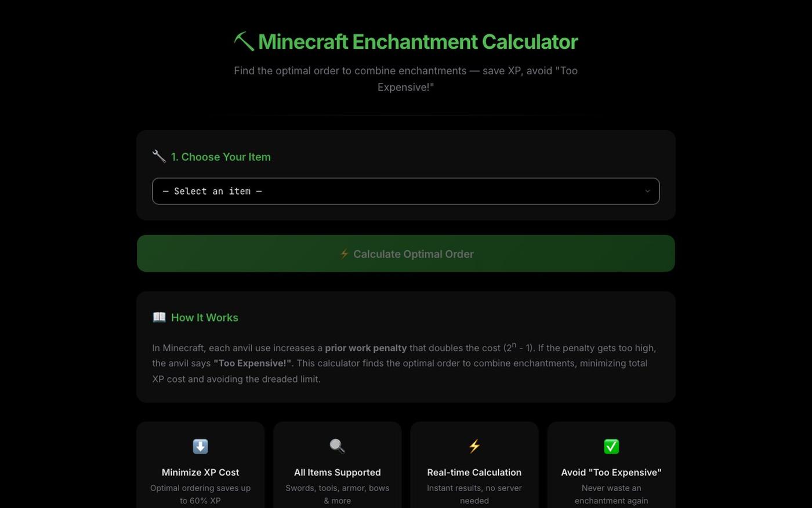Click the wrench icon beside Choose Your Item
This screenshot has height=508, width=812.
159,156
